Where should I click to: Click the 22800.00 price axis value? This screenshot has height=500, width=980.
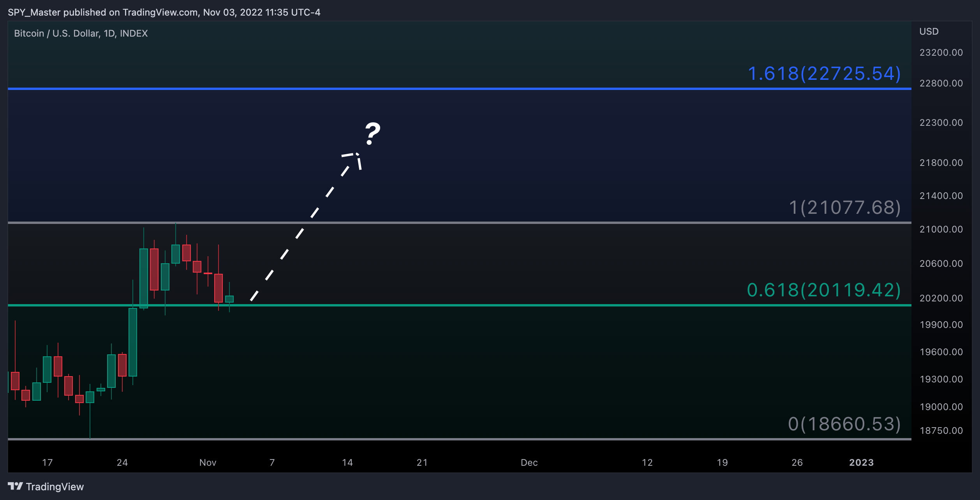tap(941, 83)
